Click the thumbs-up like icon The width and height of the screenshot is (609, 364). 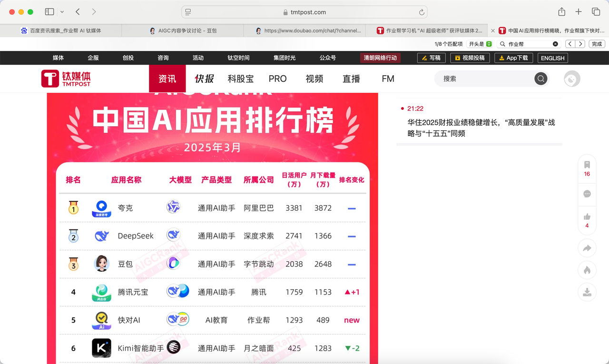click(x=587, y=216)
